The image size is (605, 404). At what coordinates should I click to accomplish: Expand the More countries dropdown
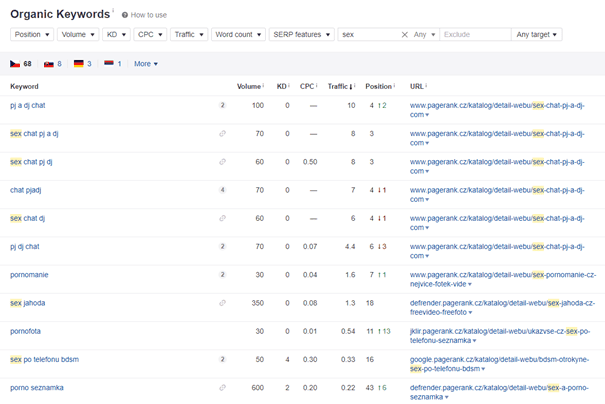(146, 63)
